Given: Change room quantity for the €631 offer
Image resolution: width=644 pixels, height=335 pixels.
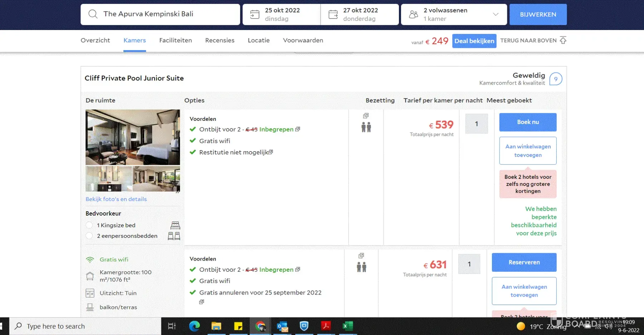Looking at the screenshot, I should [x=469, y=264].
